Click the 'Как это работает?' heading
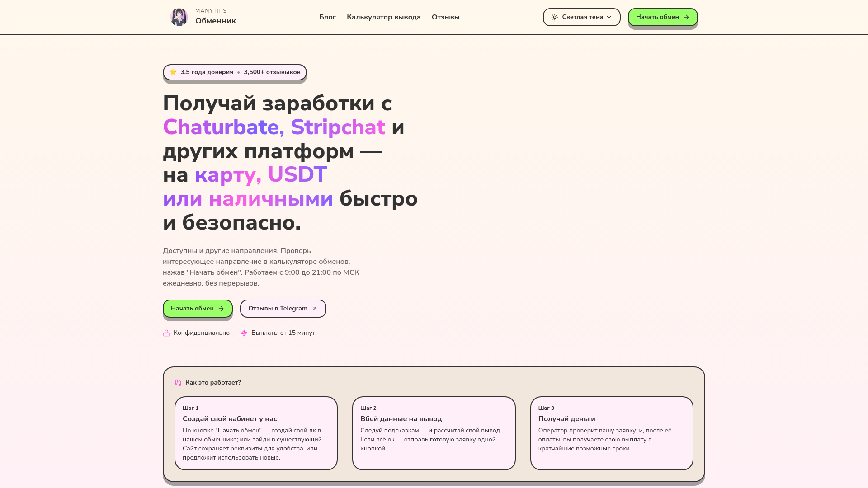The width and height of the screenshot is (868, 488). tap(213, 383)
